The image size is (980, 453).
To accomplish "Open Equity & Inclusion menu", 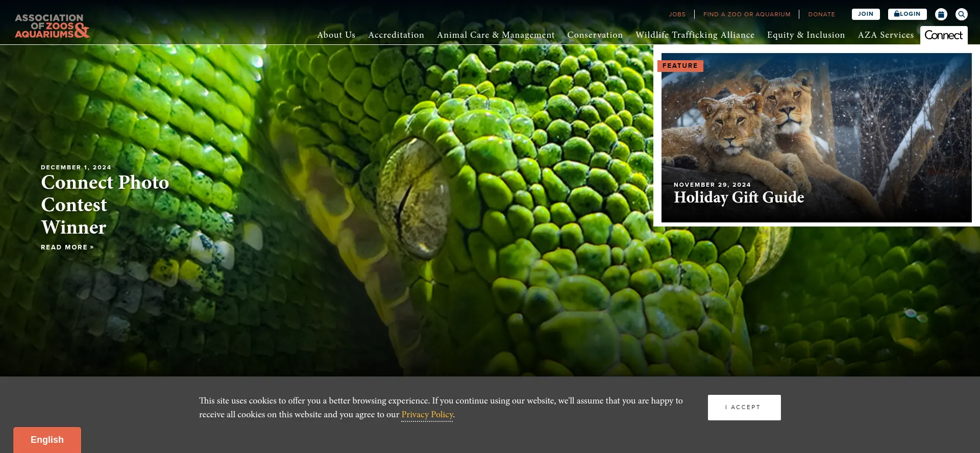I will click(806, 35).
